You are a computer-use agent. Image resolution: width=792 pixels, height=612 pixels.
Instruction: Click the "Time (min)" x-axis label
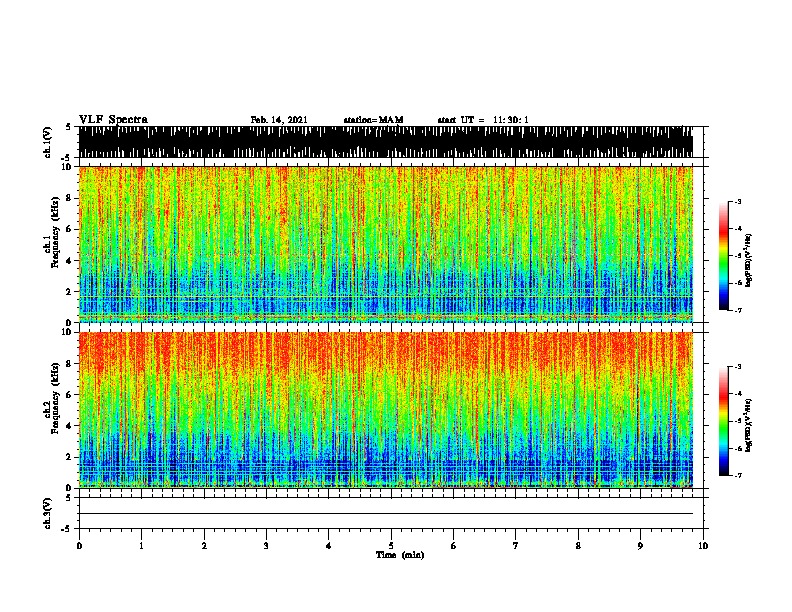400,555
